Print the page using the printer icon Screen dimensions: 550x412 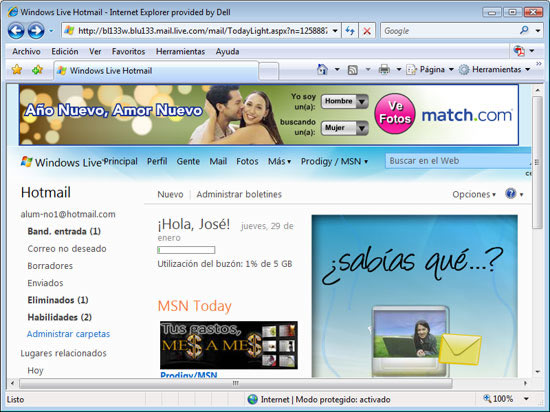pyautogui.click(x=384, y=69)
